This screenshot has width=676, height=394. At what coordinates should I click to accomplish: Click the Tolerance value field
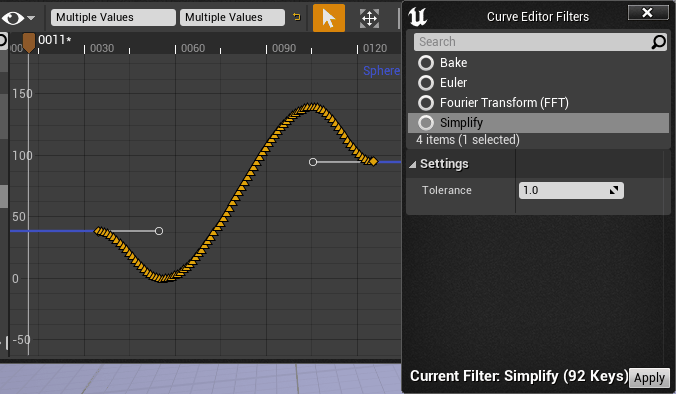(571, 190)
